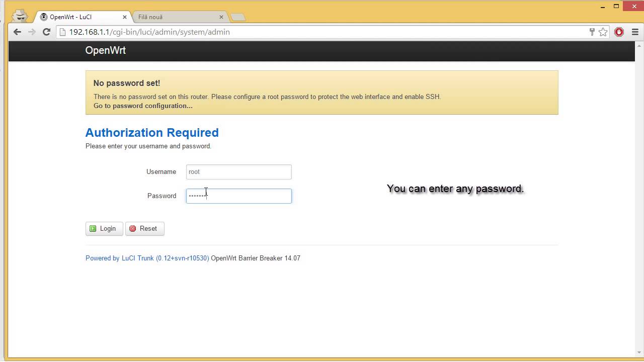Close the OpenWrt - LuCI tab

click(125, 17)
